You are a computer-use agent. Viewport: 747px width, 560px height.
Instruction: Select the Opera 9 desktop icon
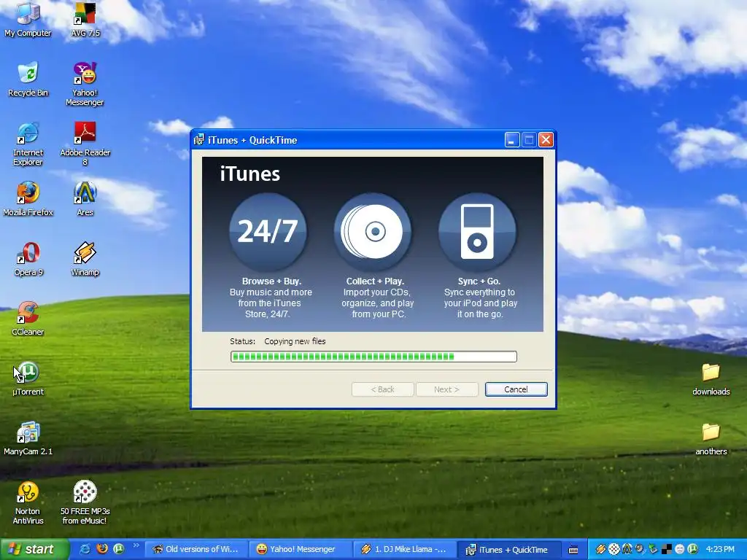pos(28,259)
